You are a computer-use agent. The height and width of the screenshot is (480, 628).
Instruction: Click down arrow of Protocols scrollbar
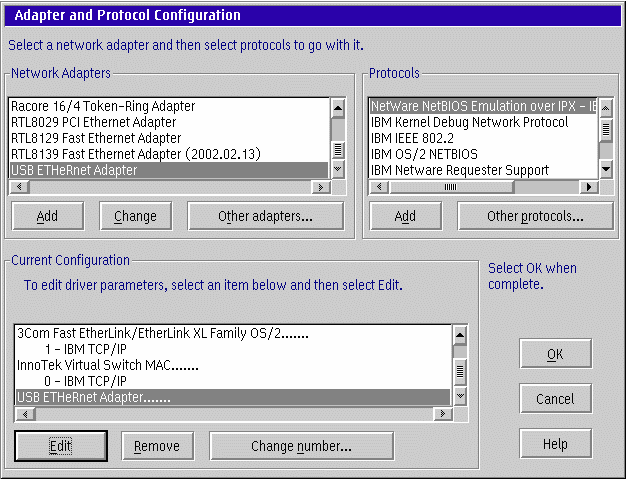point(606,169)
